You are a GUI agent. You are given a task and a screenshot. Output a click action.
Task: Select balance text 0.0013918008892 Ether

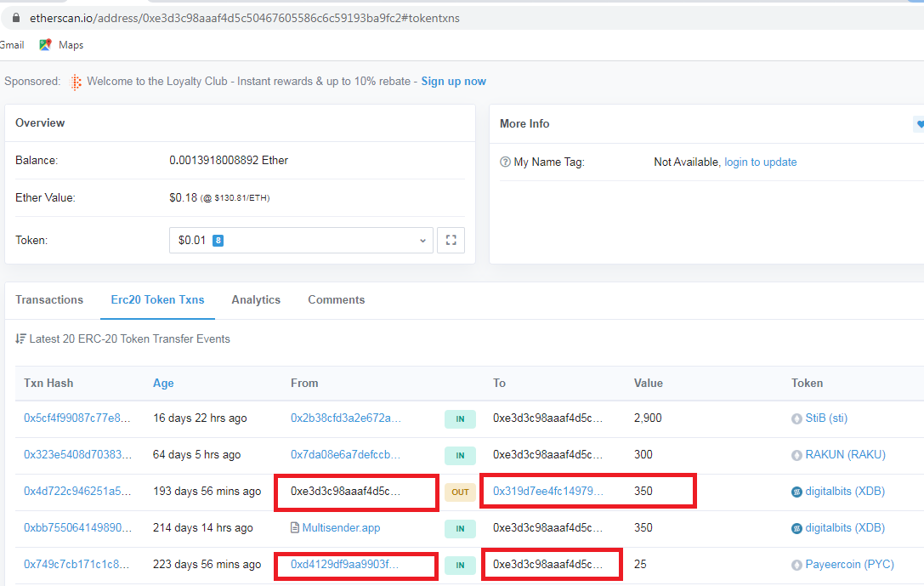click(229, 161)
